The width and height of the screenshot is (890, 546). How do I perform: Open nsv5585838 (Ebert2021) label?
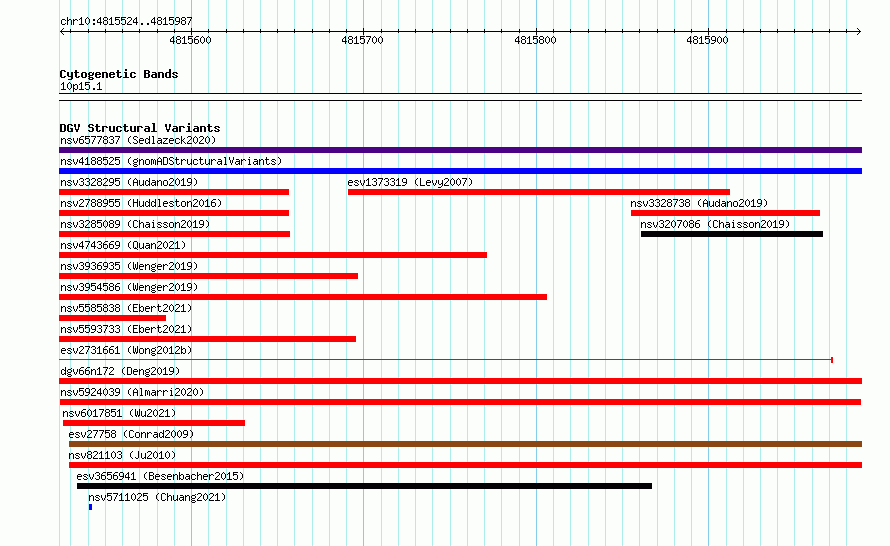coord(126,308)
